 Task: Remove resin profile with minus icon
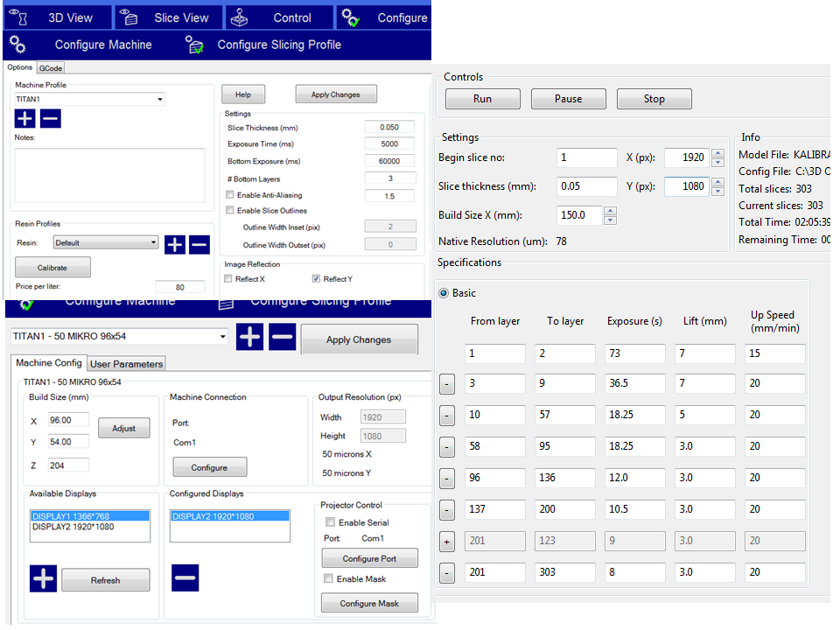(199, 244)
